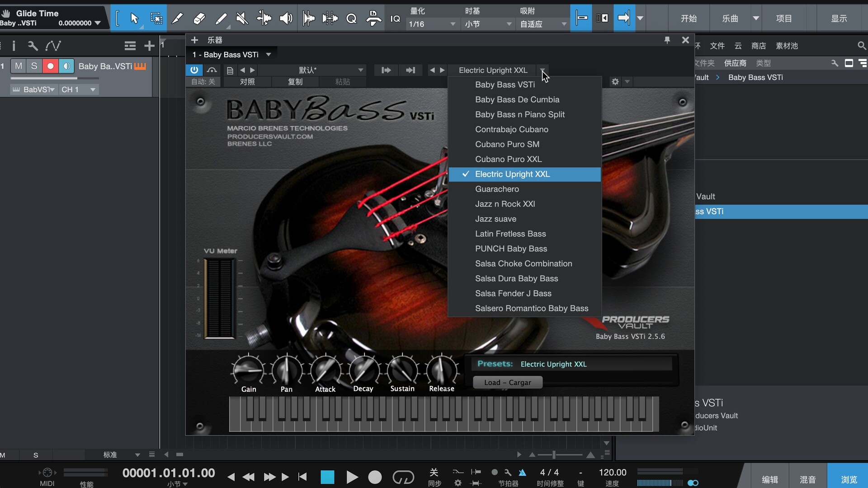Click the Gain knob
Screen dimensions: 868x488
248,371
